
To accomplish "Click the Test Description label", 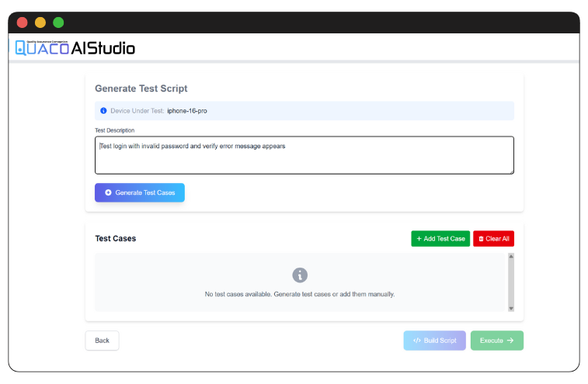I will (115, 130).
